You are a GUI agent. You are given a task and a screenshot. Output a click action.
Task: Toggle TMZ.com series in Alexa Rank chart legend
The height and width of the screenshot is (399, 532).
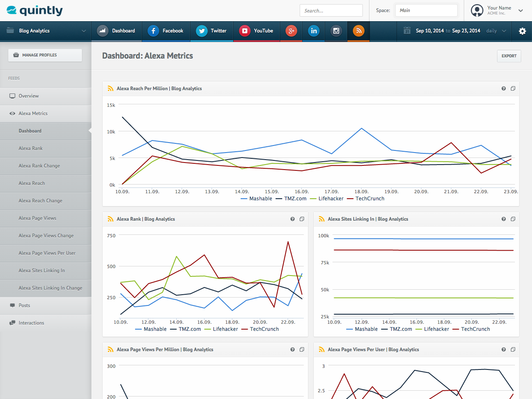(185, 329)
